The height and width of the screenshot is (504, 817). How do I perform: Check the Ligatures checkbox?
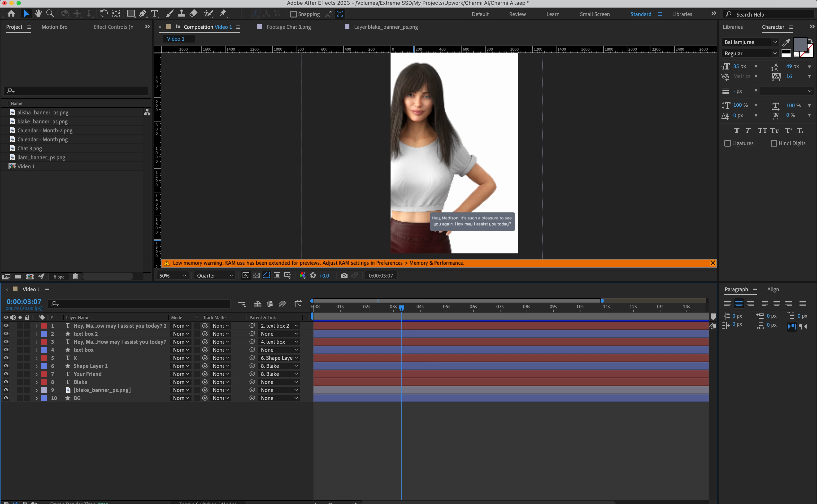point(728,143)
